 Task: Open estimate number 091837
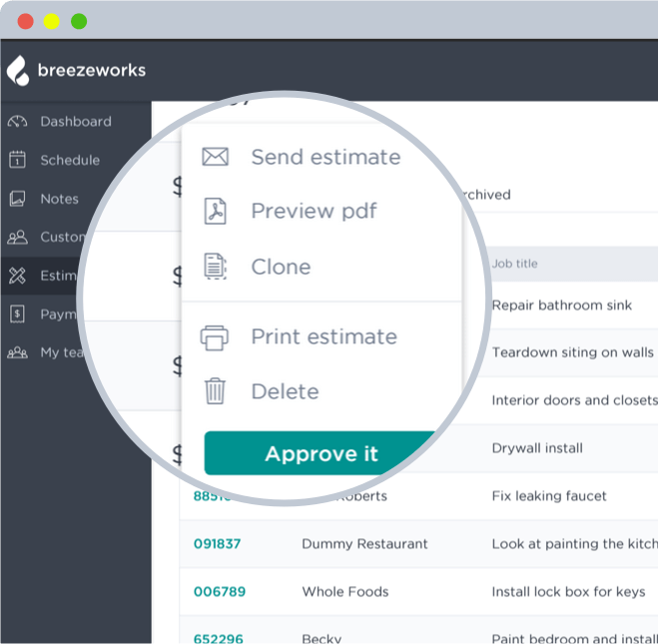pos(217,544)
